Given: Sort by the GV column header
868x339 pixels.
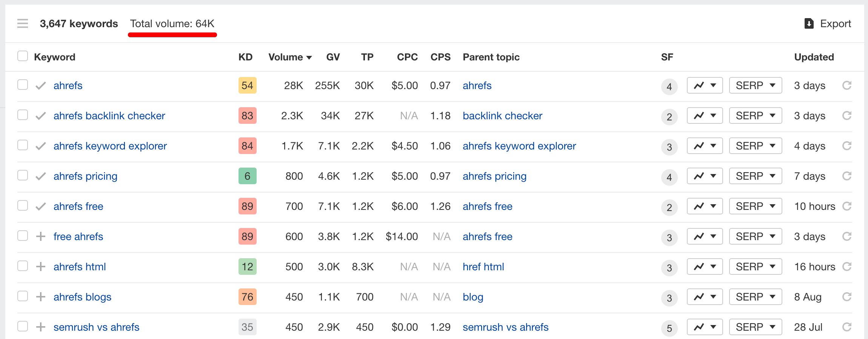Looking at the screenshot, I should tap(333, 57).
